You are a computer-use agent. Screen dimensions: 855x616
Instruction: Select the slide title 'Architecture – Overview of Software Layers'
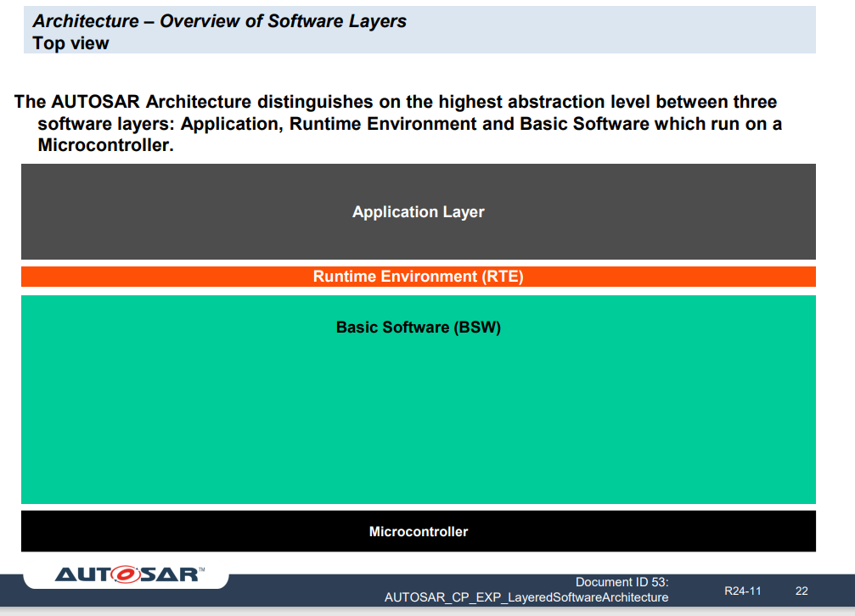point(219,21)
